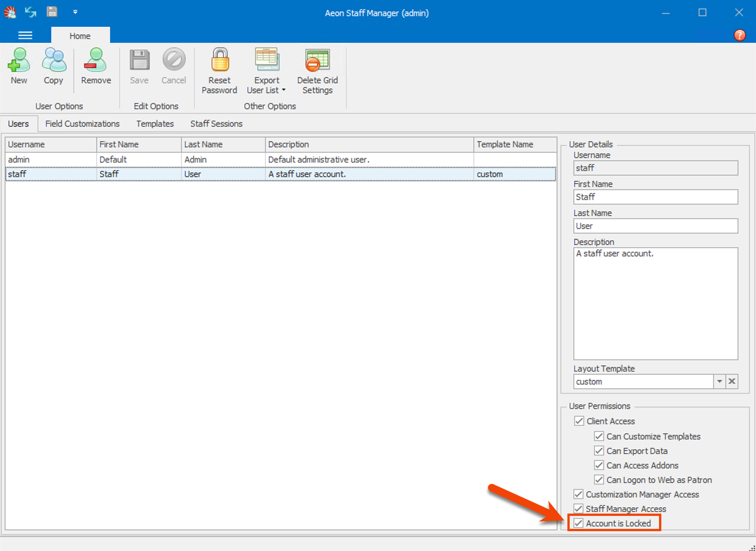The image size is (756, 551).
Task: Click the quick access save disk icon
Action: pyautogui.click(x=52, y=12)
